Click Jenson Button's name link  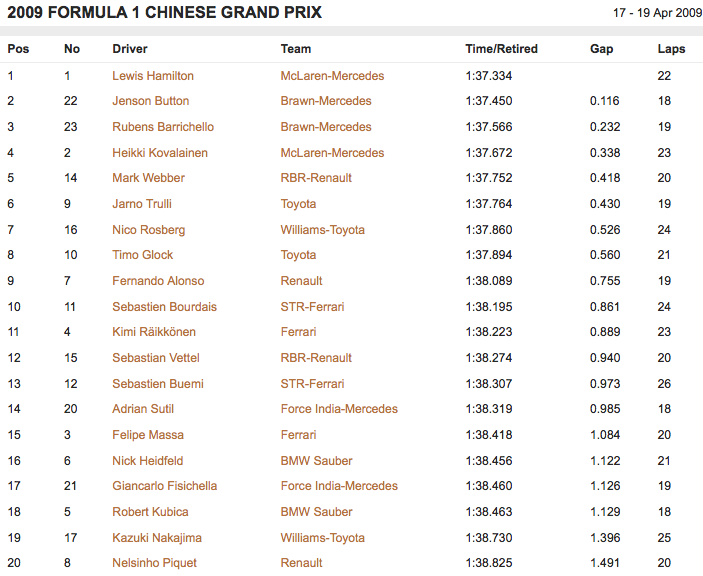pos(151,101)
